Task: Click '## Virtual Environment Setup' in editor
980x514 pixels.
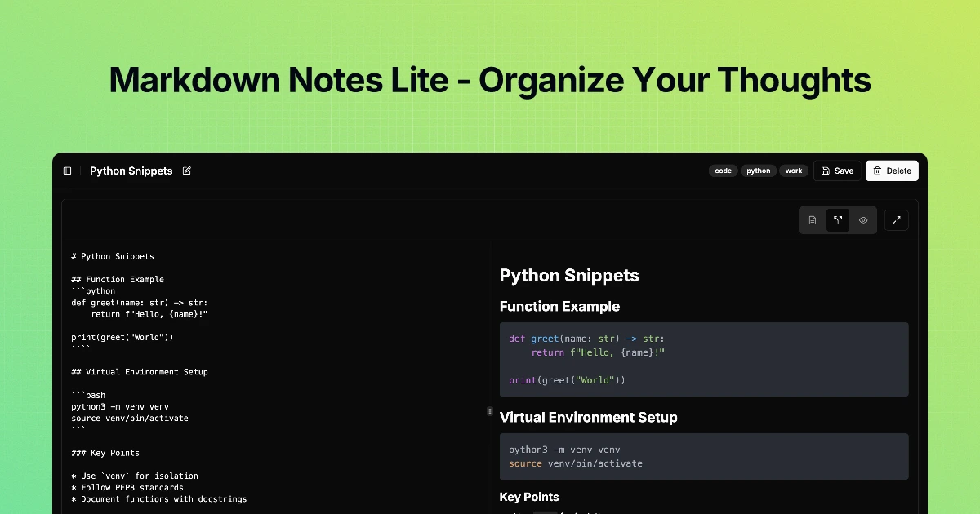Action: click(140, 372)
